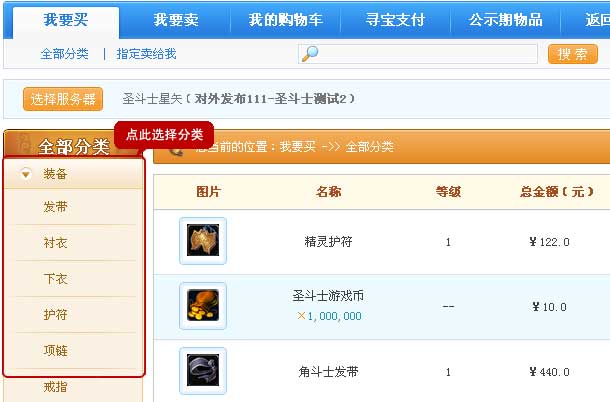Open the 指定卖给我 link
610x402 pixels.
[146, 54]
